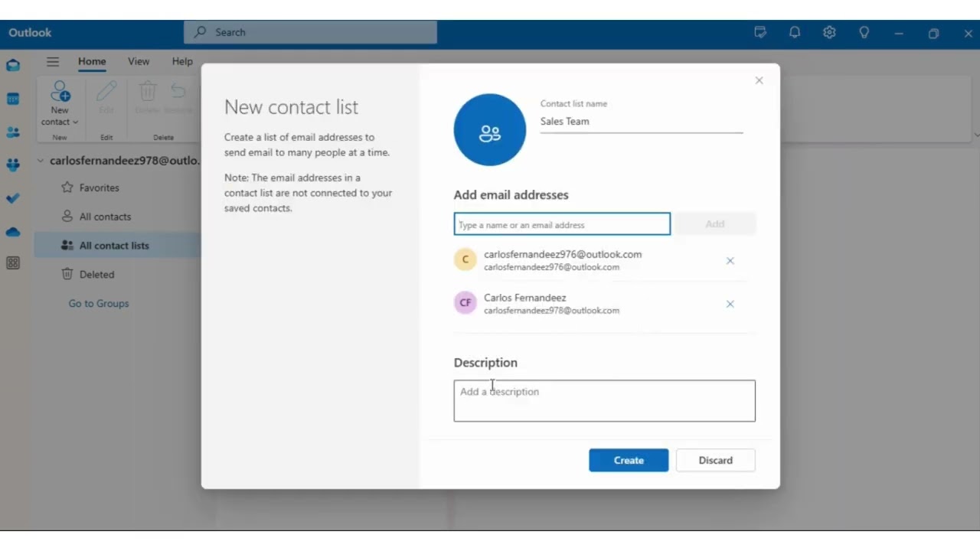This screenshot has width=980, height=551.
Task: Follow the Go to Groups link
Action: pyautogui.click(x=99, y=303)
